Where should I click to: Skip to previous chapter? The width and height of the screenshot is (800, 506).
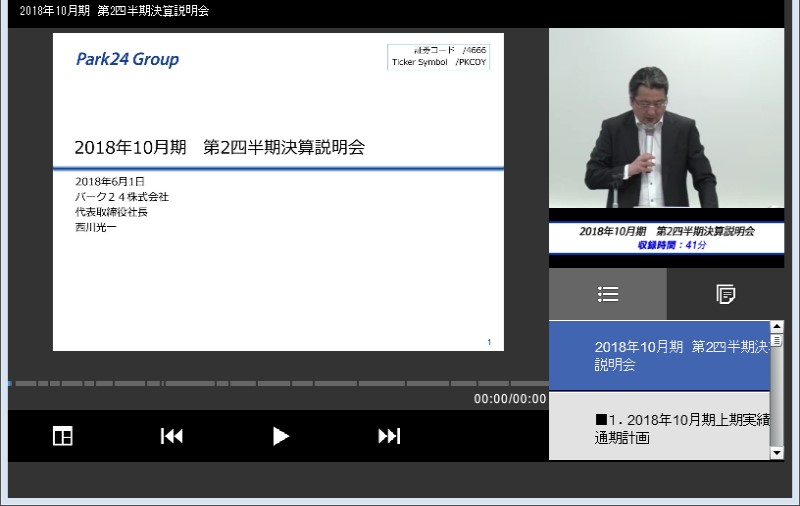point(171,436)
